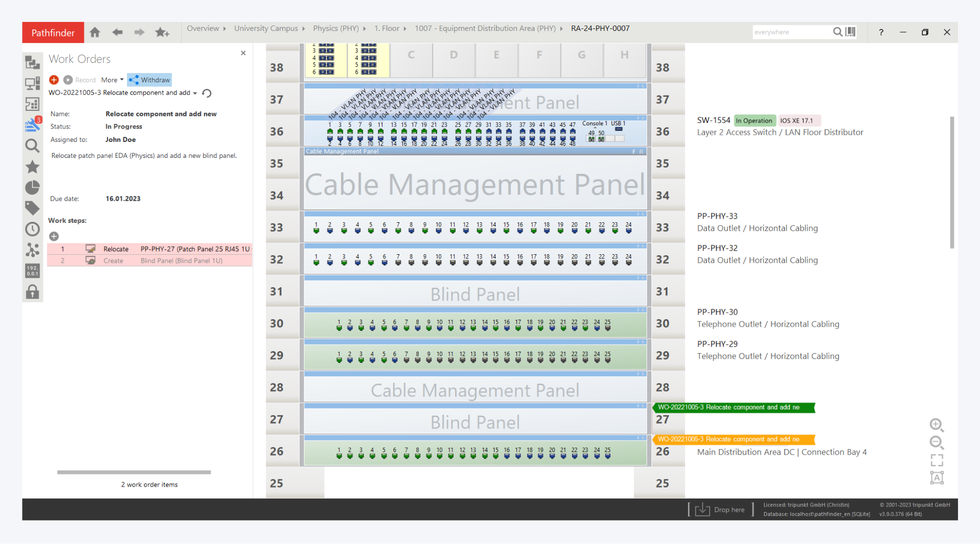Click the fit-to-screen icon in rack view

tap(936, 460)
